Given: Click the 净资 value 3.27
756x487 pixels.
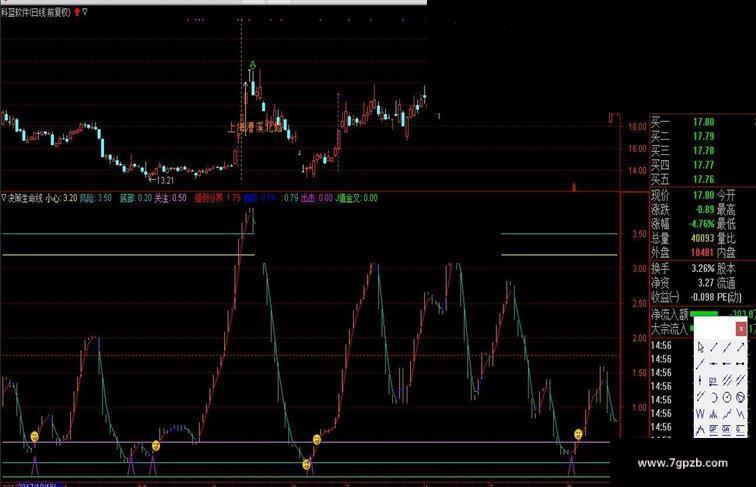Looking at the screenshot, I should click(706, 283).
